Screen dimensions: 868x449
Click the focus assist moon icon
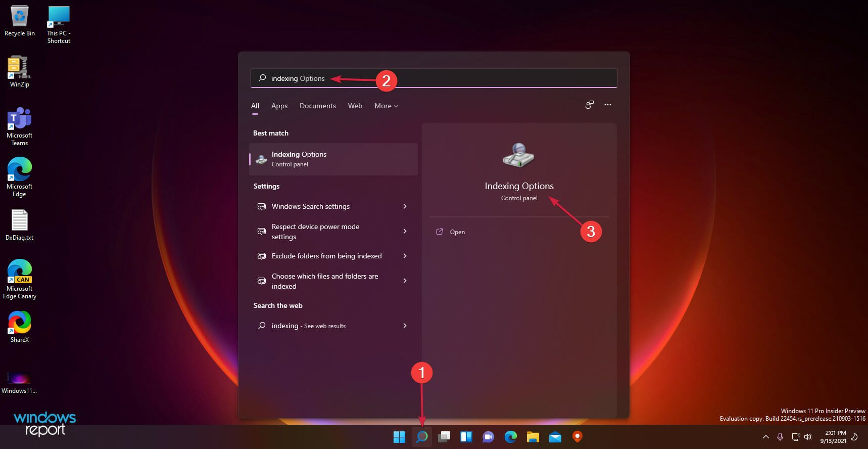pos(855,437)
